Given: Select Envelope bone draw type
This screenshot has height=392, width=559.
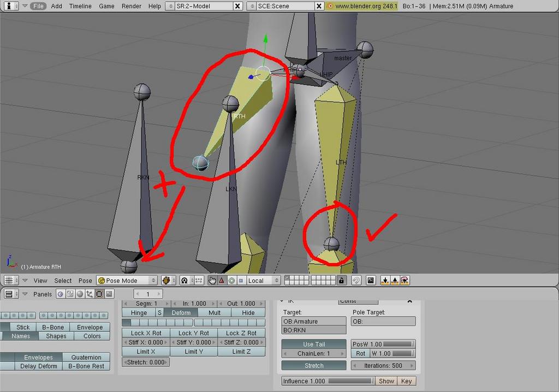Looking at the screenshot, I should click(90, 327).
